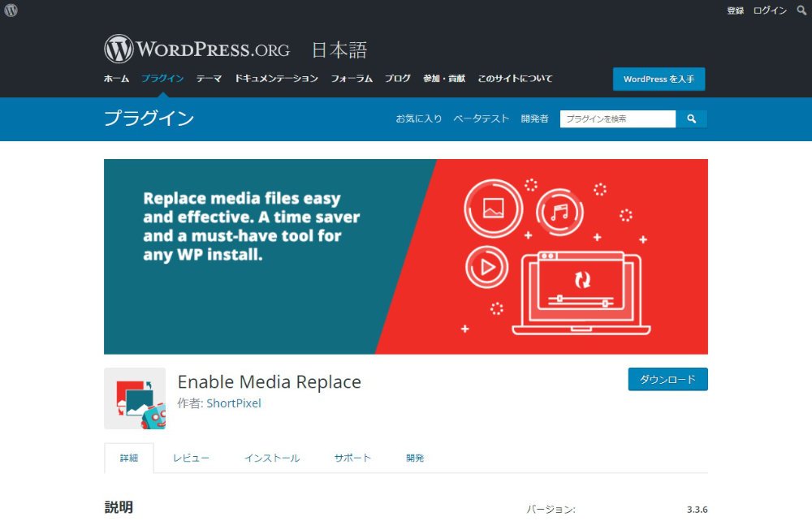
Task: Click the プラグイン page heading
Action: [149, 118]
